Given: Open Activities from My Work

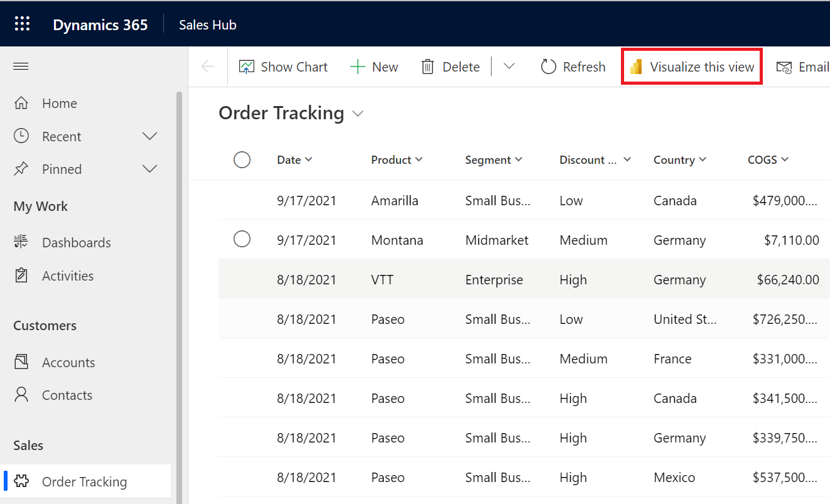Looking at the screenshot, I should pyautogui.click(x=68, y=276).
